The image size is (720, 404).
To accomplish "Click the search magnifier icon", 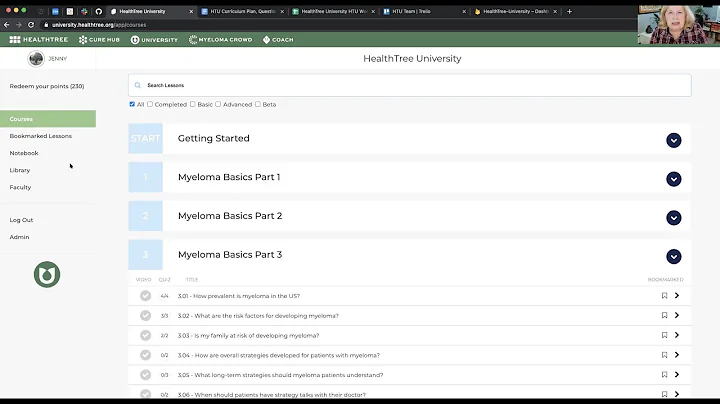I will pyautogui.click(x=138, y=86).
